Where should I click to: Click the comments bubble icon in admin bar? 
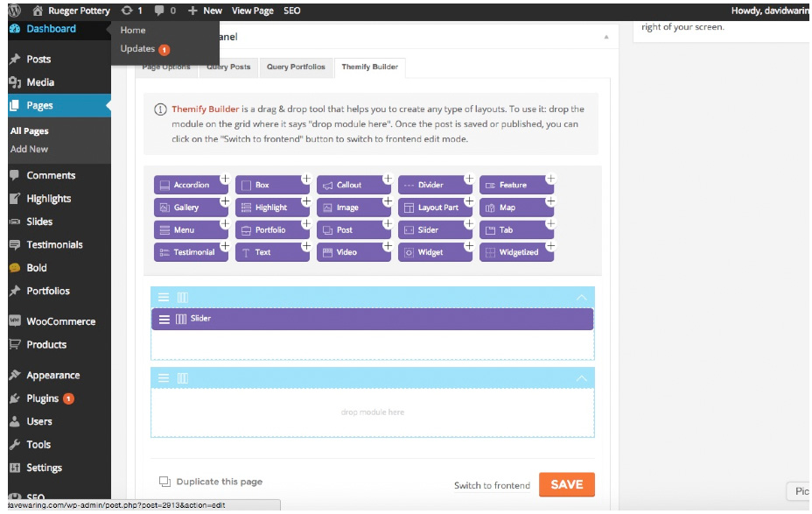[158, 11]
